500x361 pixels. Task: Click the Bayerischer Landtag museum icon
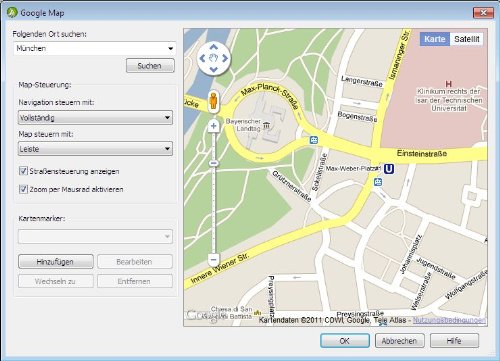pyautogui.click(x=266, y=126)
